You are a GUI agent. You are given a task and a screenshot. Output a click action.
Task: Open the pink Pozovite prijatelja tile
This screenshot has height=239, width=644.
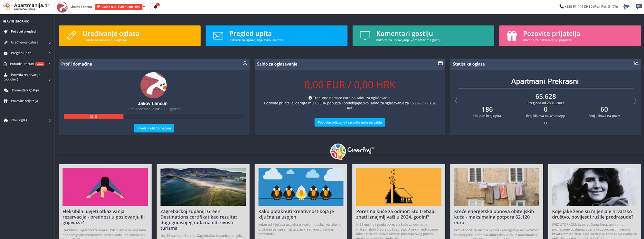pyautogui.click(x=570, y=36)
